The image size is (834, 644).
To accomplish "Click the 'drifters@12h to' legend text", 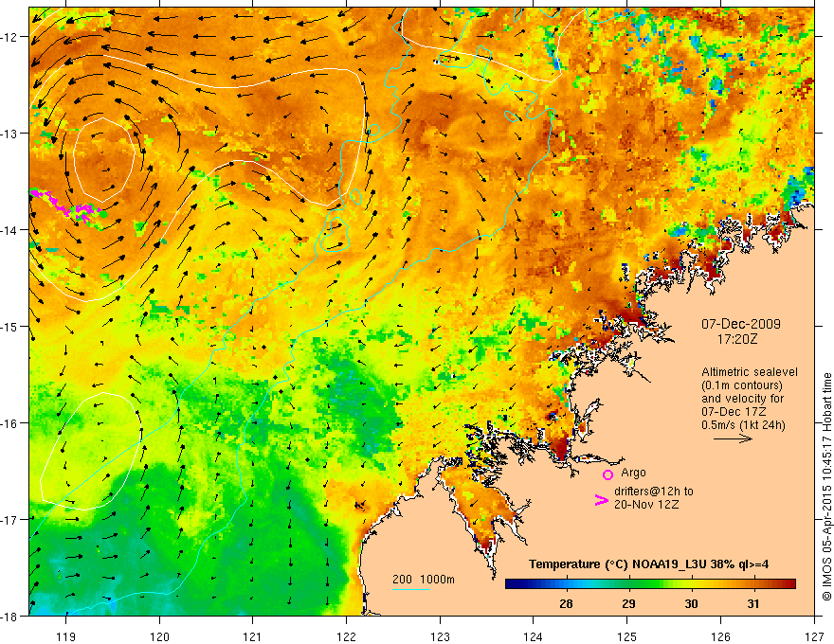I will pos(654,492).
